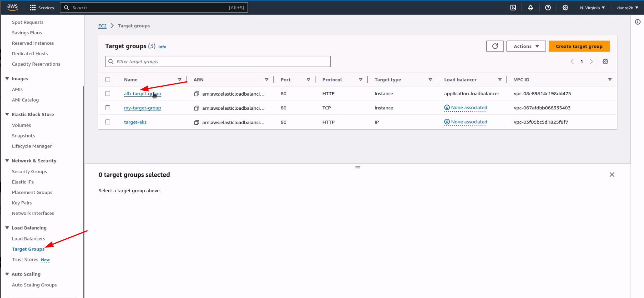Collapse the Auto Scaling section
Viewport: 644px width, 298px height.
[x=7, y=274]
